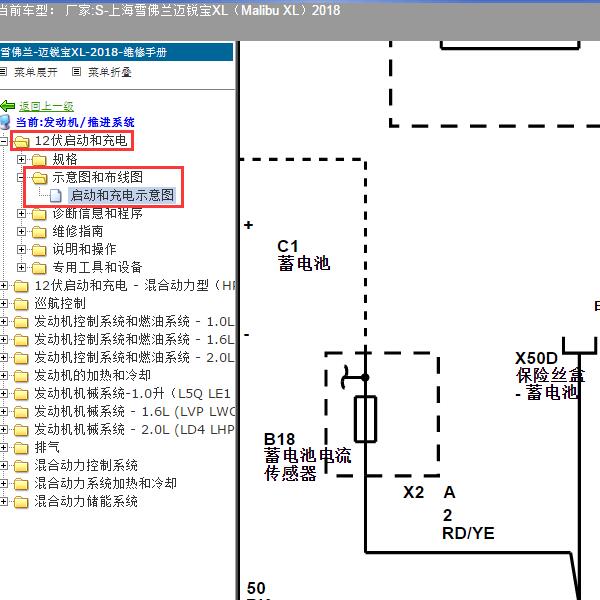Screen dimensions: 600x600
Task: Select the 说明和操作 tree item
Action: pos(84,249)
